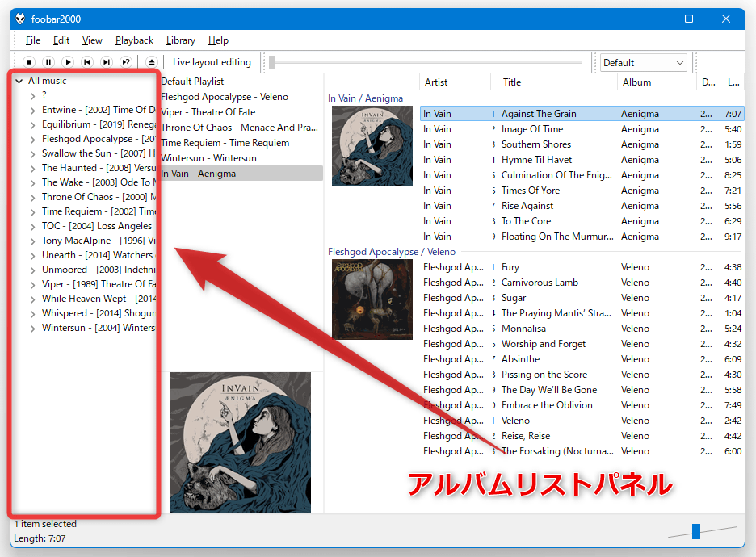Expand the Equilibrium album node
Viewport: 756px width, 557px height.
33,125
